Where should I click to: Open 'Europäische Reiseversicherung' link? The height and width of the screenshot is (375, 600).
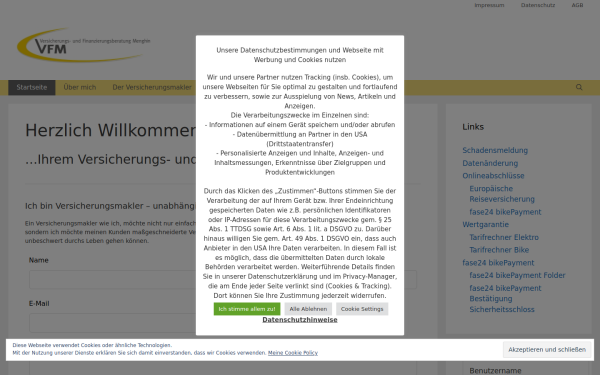coord(502,194)
